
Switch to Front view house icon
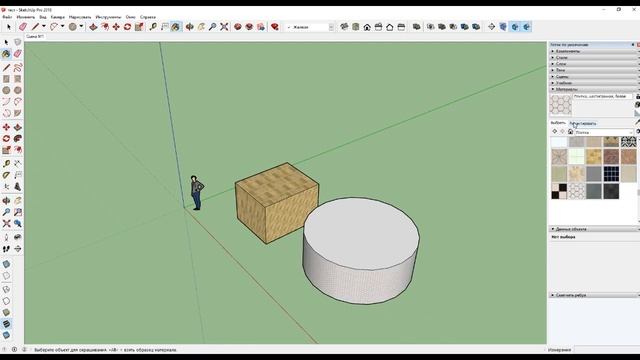pyautogui.click(x=367, y=27)
